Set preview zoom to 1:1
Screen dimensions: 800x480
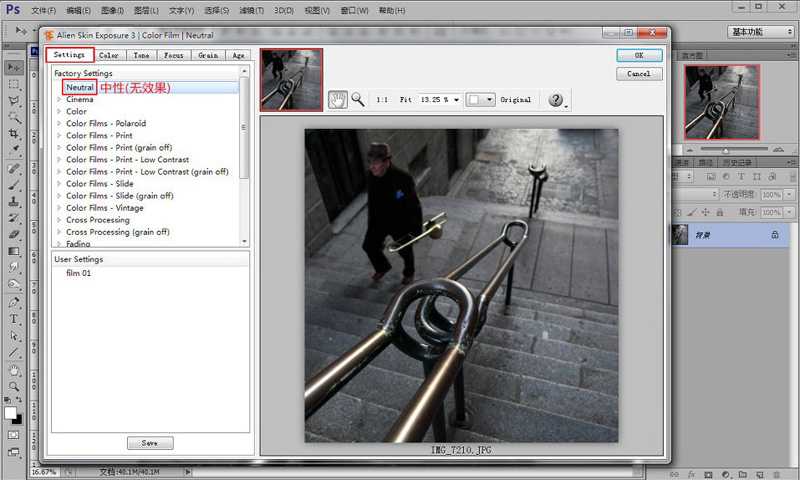382,99
